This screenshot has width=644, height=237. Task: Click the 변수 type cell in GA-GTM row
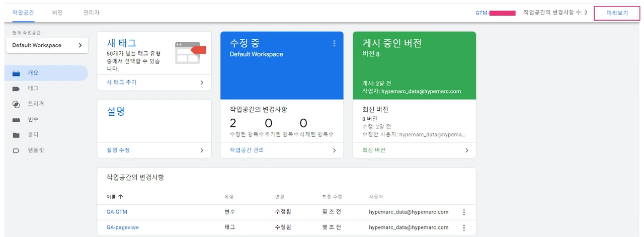pyautogui.click(x=229, y=212)
